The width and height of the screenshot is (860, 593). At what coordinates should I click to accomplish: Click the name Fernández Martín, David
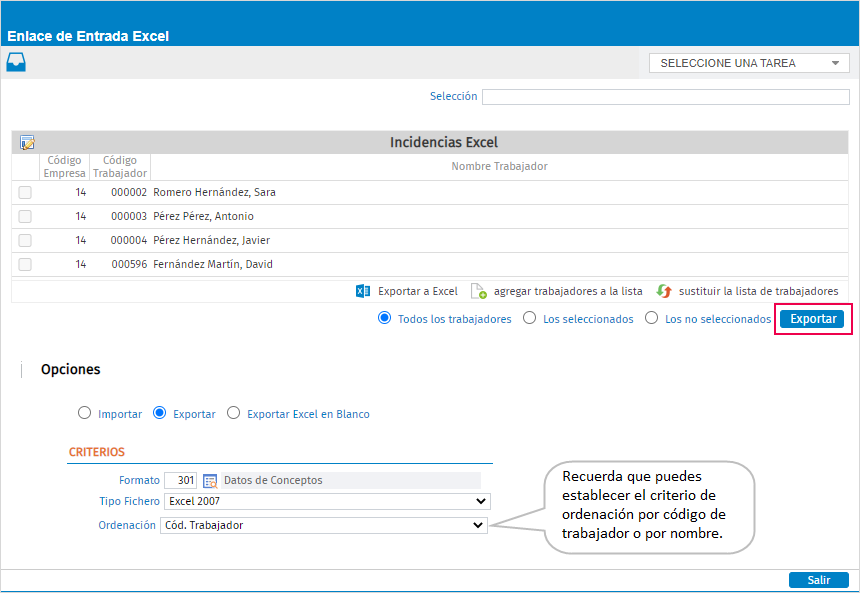coord(213,264)
